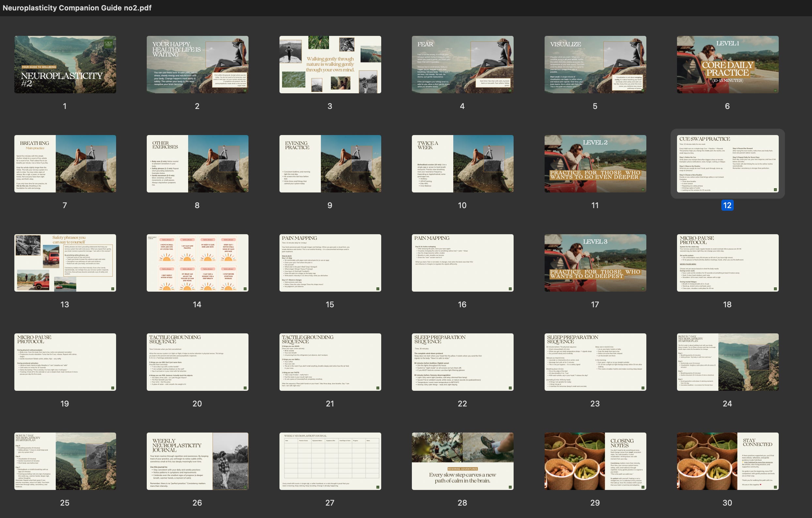Open TACTILE GROUNDING SEQUENCE page 20 thumbnail
Viewport: 812px width, 518px height.
[x=197, y=362]
